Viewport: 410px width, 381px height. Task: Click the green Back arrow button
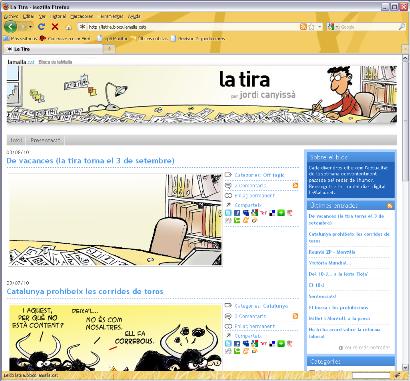[x=10, y=27]
